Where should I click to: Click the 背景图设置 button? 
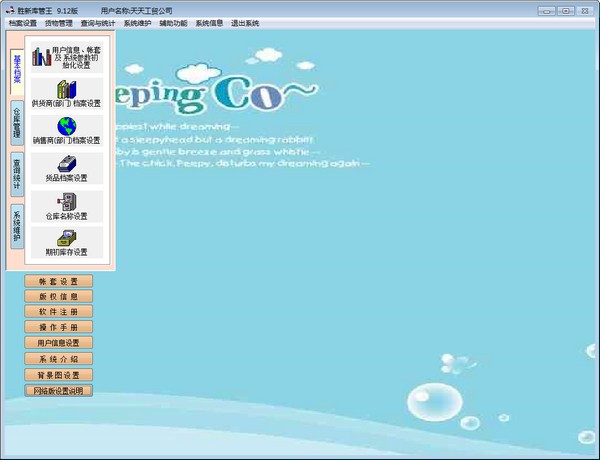[x=58, y=374]
